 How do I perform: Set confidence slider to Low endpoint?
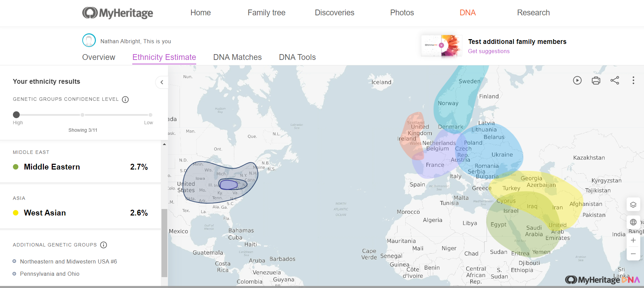click(150, 115)
